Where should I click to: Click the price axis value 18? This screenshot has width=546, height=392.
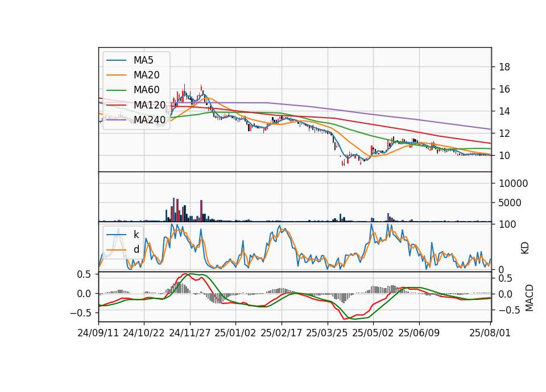coord(504,67)
